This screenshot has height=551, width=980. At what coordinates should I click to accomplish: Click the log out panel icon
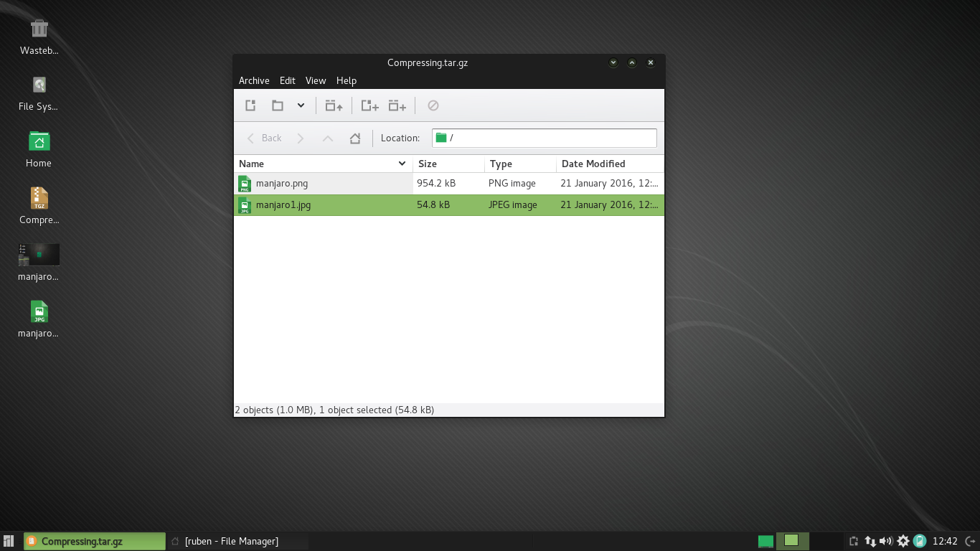tap(970, 541)
